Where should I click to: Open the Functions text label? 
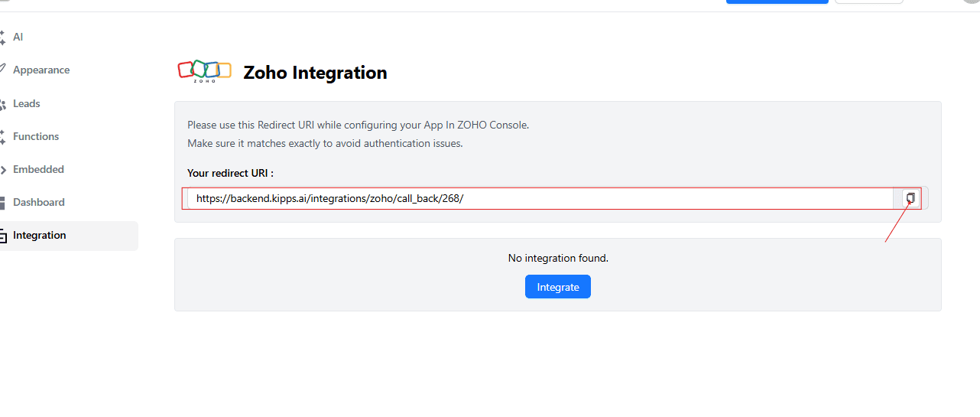pos(36,136)
